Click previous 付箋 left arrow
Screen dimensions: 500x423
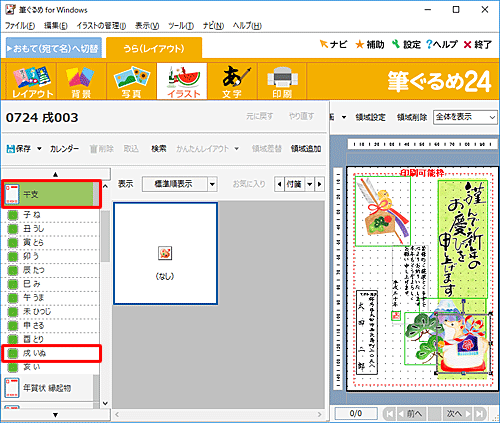pyautogui.click(x=280, y=184)
